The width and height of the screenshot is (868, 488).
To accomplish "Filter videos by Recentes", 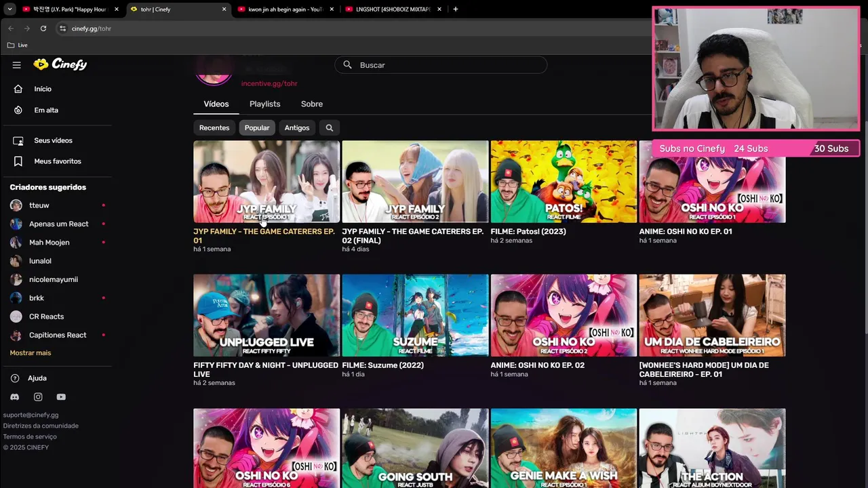I will point(214,127).
